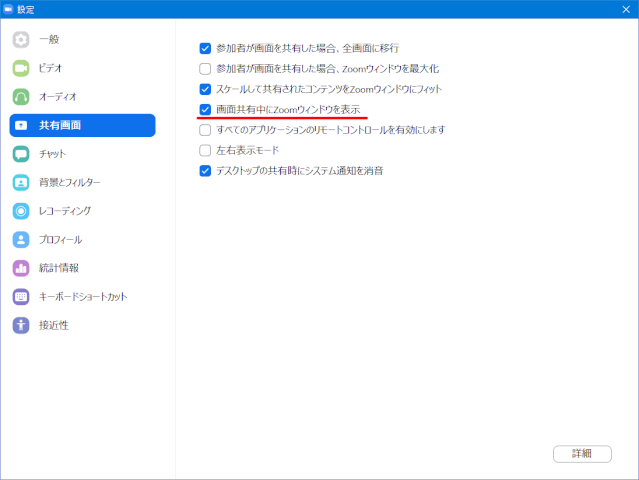Select the 共有画面 section
The image size is (639, 480).
82,125
